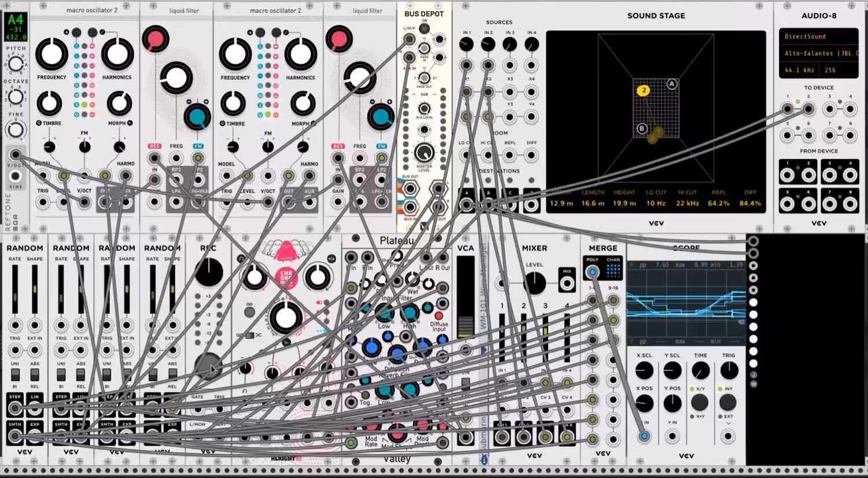Click the Merge CHAN channel display

tap(613, 270)
